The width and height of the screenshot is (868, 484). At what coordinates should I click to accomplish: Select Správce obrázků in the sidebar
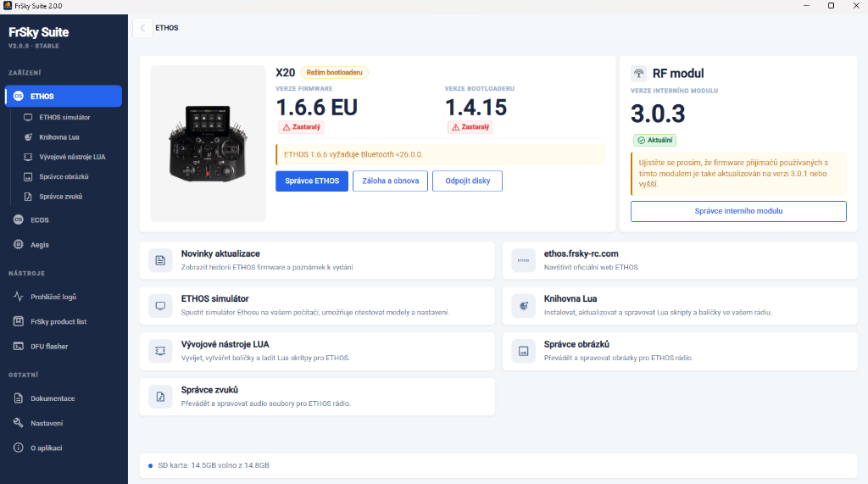64,176
